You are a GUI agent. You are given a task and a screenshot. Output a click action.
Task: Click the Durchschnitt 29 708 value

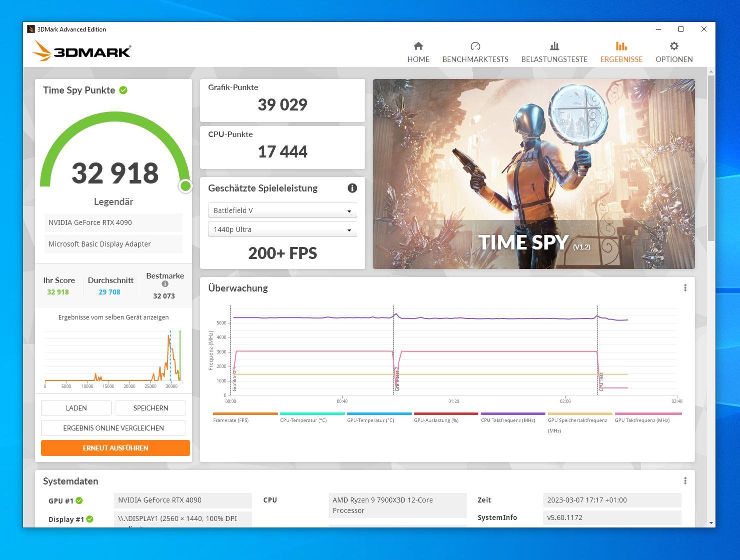point(110,292)
